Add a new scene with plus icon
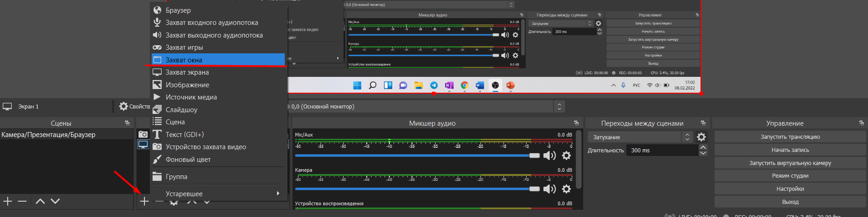Screen dimensions: 868x217 8,201
